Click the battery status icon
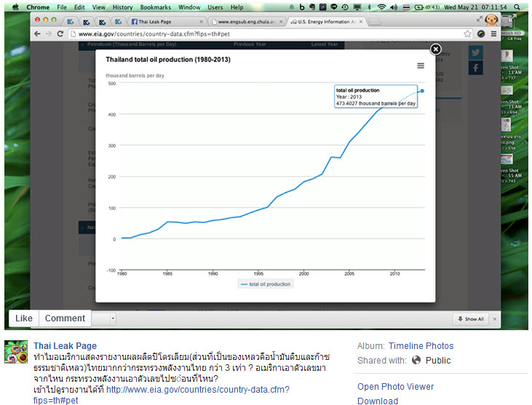This screenshot has height=405, width=532. 419,7
